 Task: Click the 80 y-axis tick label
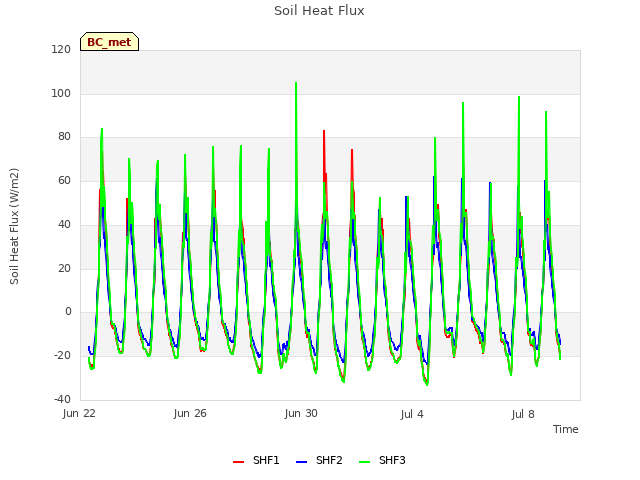click(64, 137)
